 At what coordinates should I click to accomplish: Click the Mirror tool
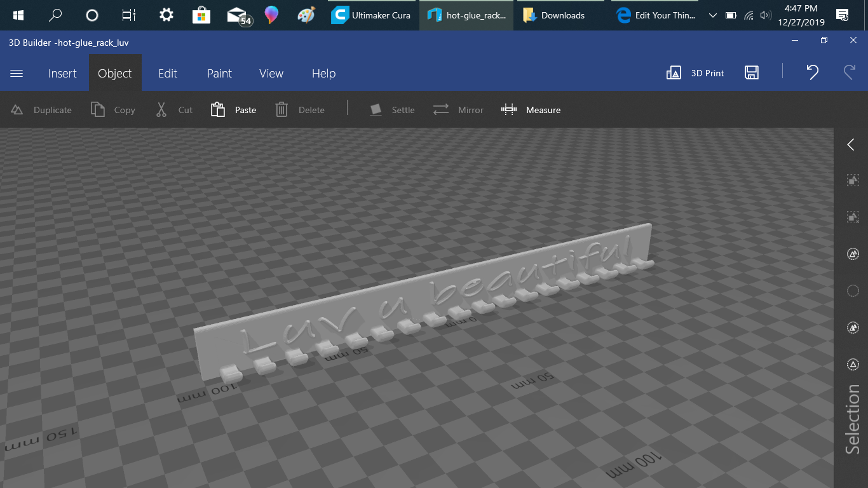click(458, 110)
